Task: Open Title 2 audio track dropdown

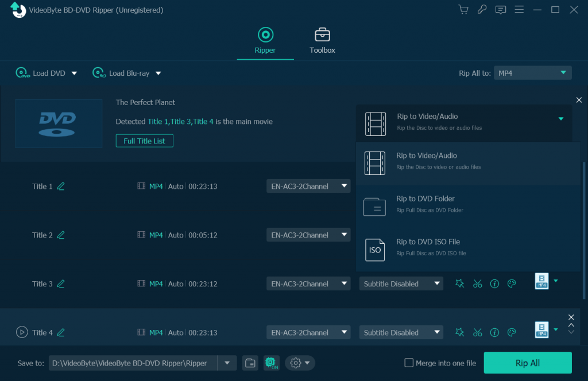Action: 308,235
